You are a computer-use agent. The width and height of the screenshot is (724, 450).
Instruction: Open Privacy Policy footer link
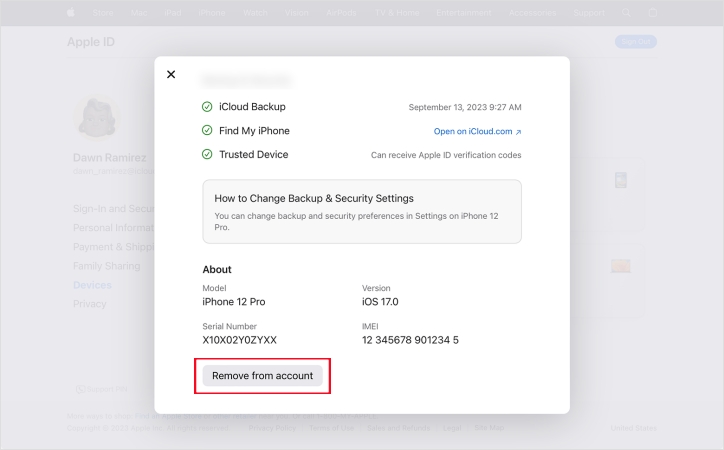tap(272, 428)
